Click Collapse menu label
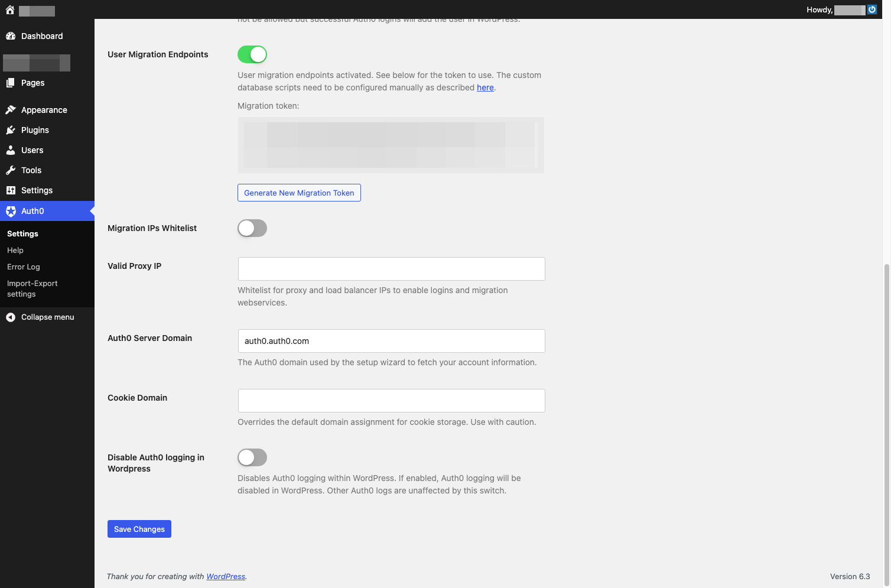Screen dimensions: 891x588 click(48, 317)
